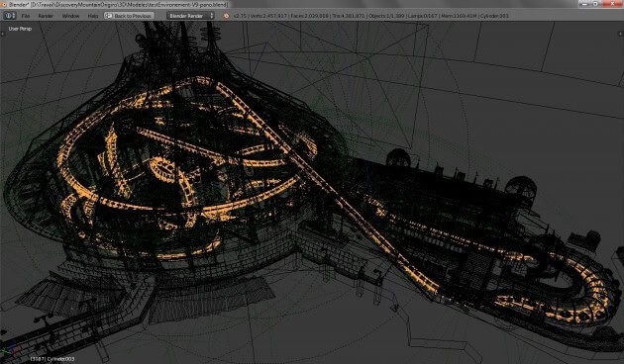Click the Verts:2,457,917 statistic

(x=267, y=16)
